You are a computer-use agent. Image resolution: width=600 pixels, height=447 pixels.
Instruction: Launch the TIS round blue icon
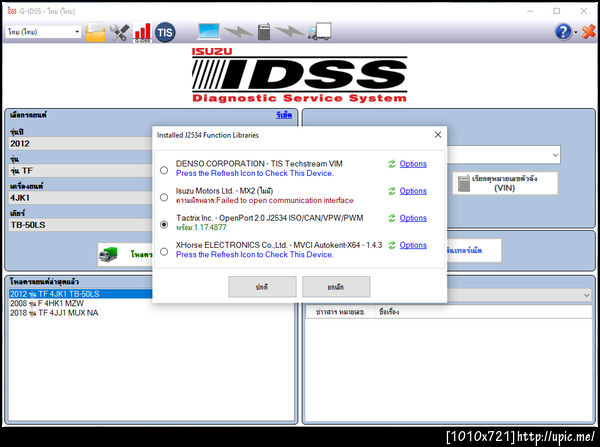[x=165, y=32]
